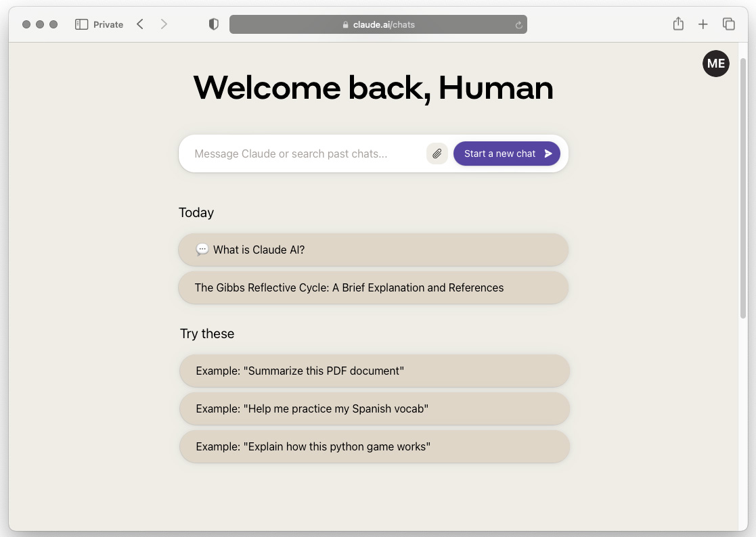The image size is (756, 537).
Task: Open the "What is Claude AI?" chat
Action: coord(373,250)
